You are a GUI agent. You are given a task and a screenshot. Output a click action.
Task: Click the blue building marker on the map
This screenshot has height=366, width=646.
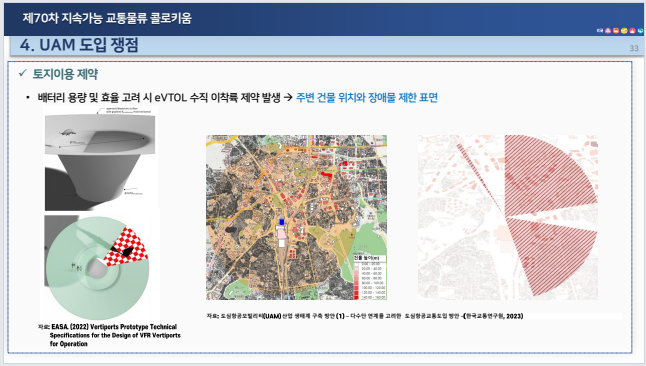tap(282, 222)
